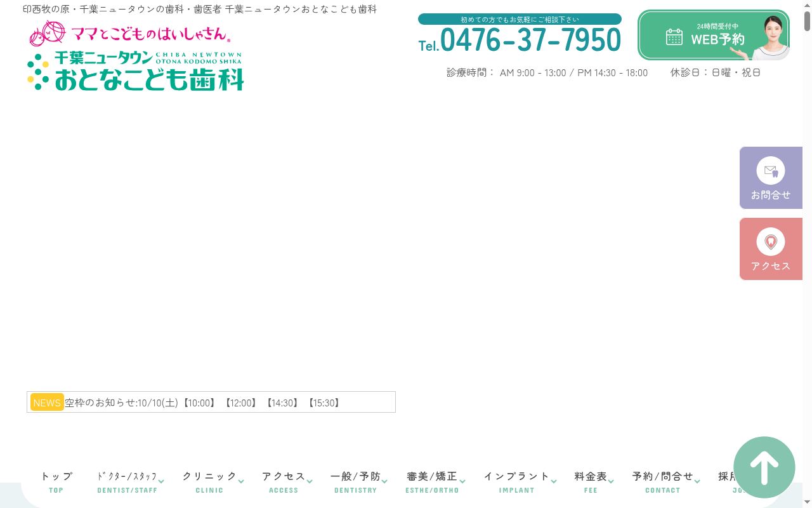Expand the 料金表 menu chevron
This screenshot has width=812, height=508.
point(611,481)
